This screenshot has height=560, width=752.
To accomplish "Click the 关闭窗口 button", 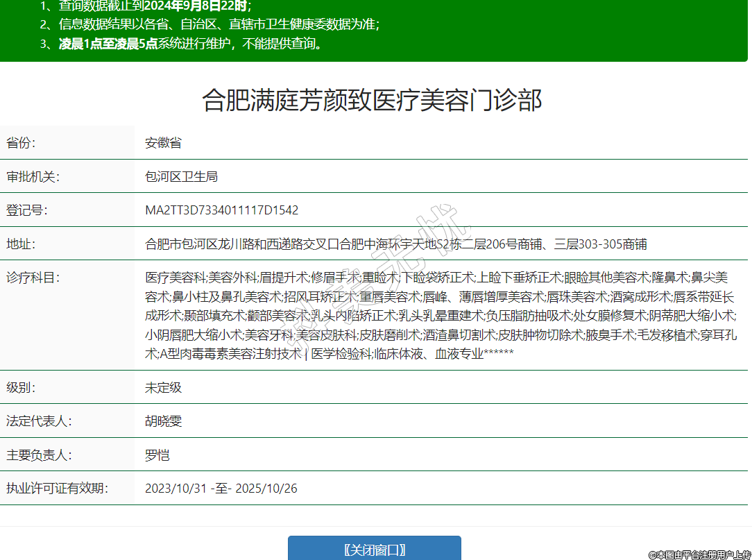I will tap(375, 550).
